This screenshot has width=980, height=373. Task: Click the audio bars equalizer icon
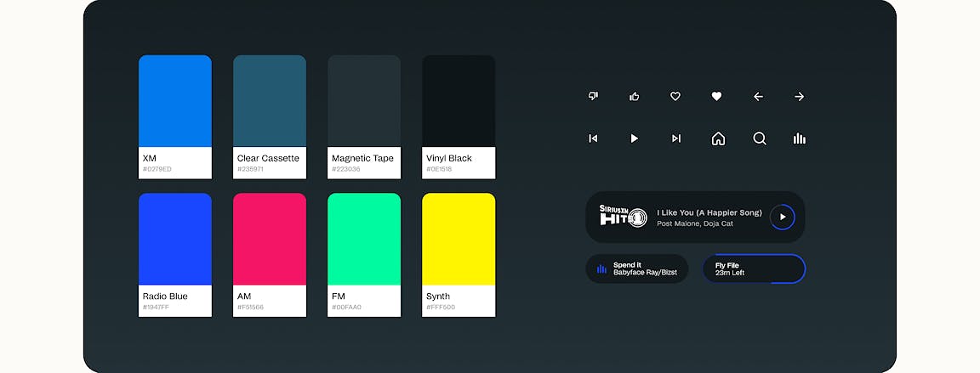(800, 138)
